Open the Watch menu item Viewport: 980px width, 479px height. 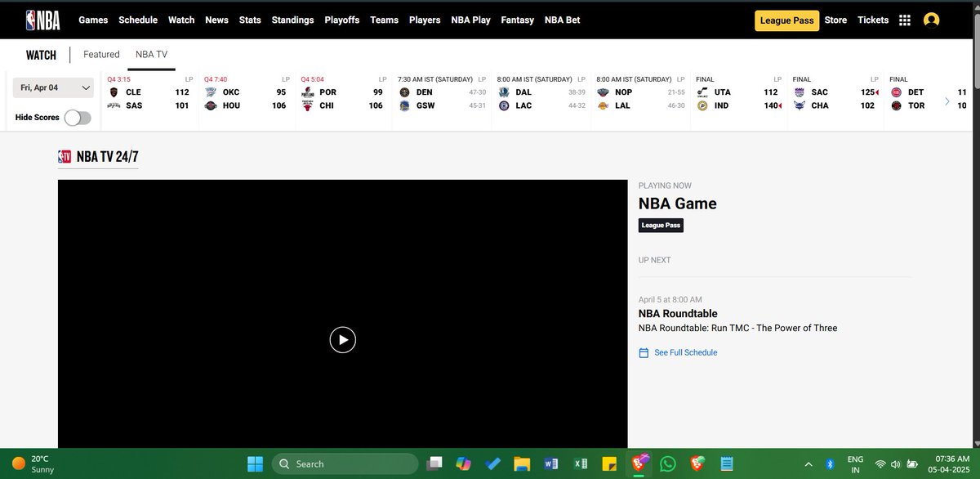(181, 20)
